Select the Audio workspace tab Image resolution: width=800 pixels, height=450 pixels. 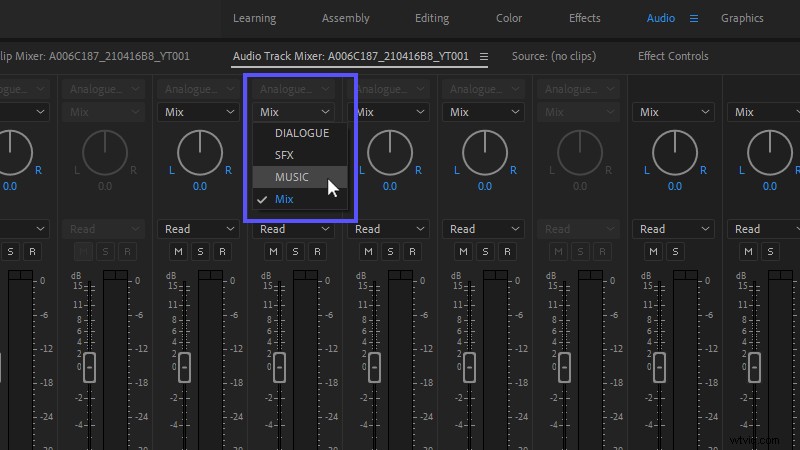pyautogui.click(x=661, y=18)
